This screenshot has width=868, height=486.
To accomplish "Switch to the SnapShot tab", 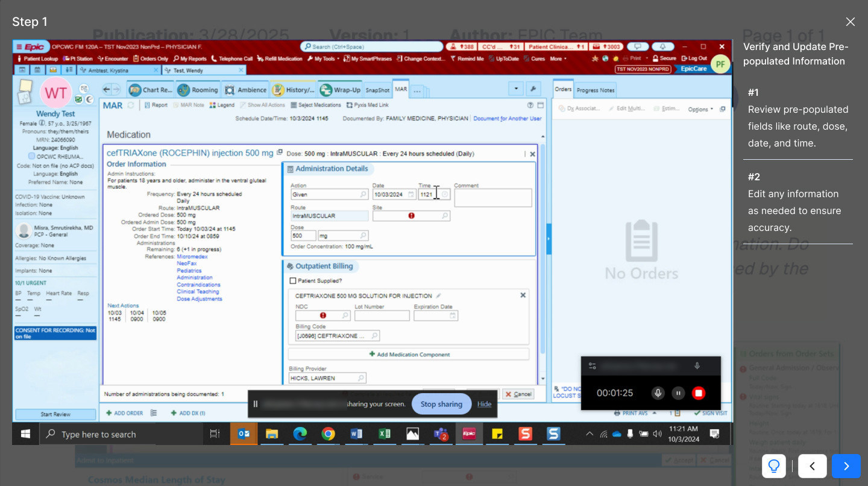I will click(377, 90).
